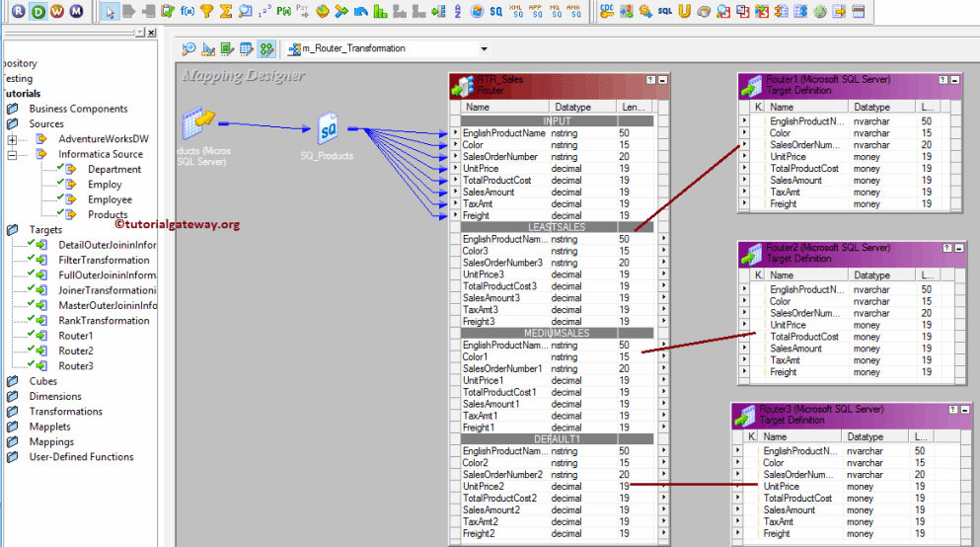Close the navigator panel
The width and height of the screenshot is (980, 547).
coord(151,33)
